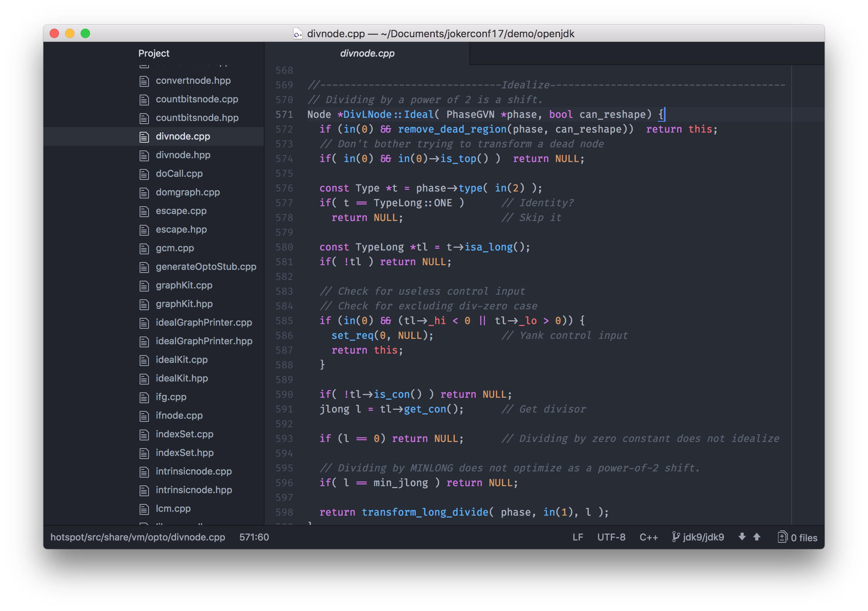This screenshot has width=868, height=611.
Task: Click the file icon beside escape.hpp
Action: click(144, 230)
